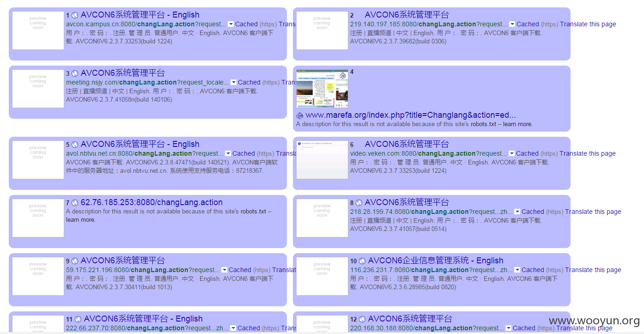Open dropdown arrow after 220.168.30.188 URL
The height and width of the screenshot is (334, 644).
[508, 328]
